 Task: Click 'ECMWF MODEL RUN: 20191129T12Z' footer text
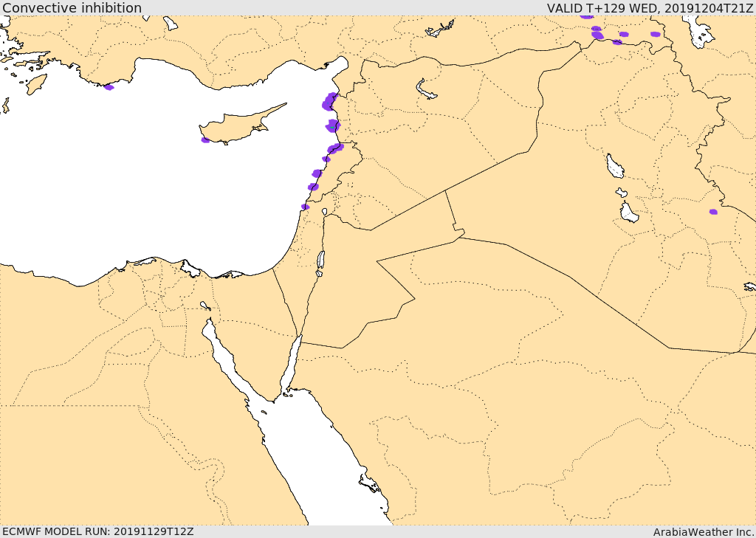[98, 531]
